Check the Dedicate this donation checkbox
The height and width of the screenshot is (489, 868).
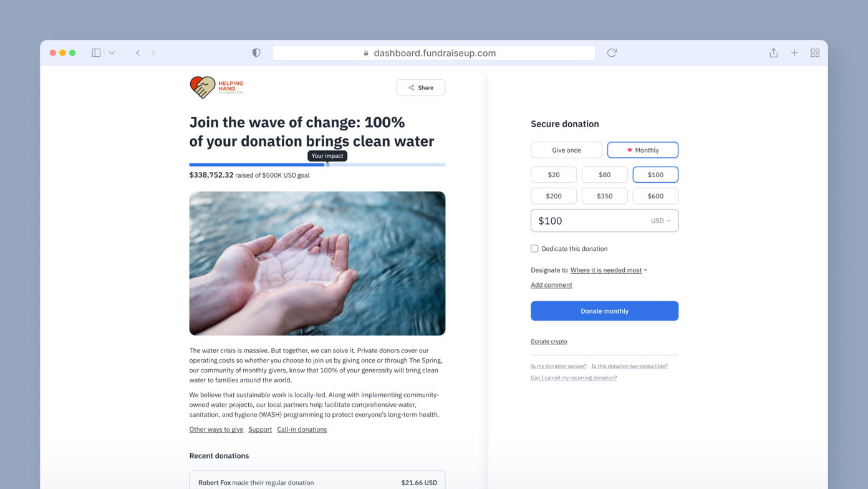[x=534, y=248]
